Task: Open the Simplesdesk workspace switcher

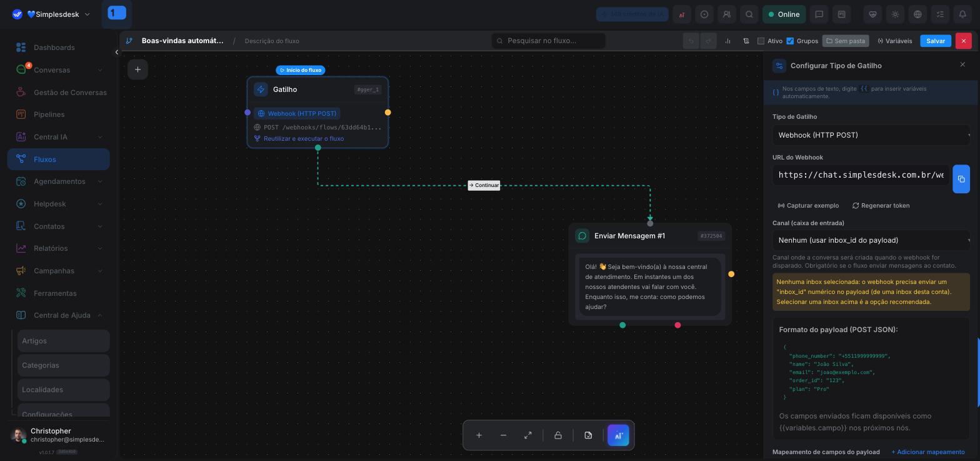Action: (x=51, y=14)
